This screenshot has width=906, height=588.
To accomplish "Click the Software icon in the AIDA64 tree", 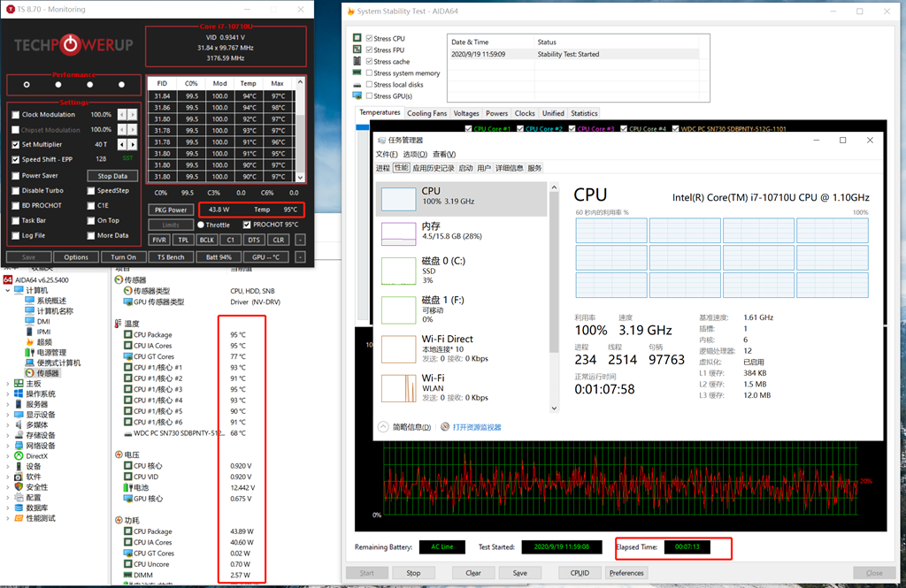I will tap(19, 477).
